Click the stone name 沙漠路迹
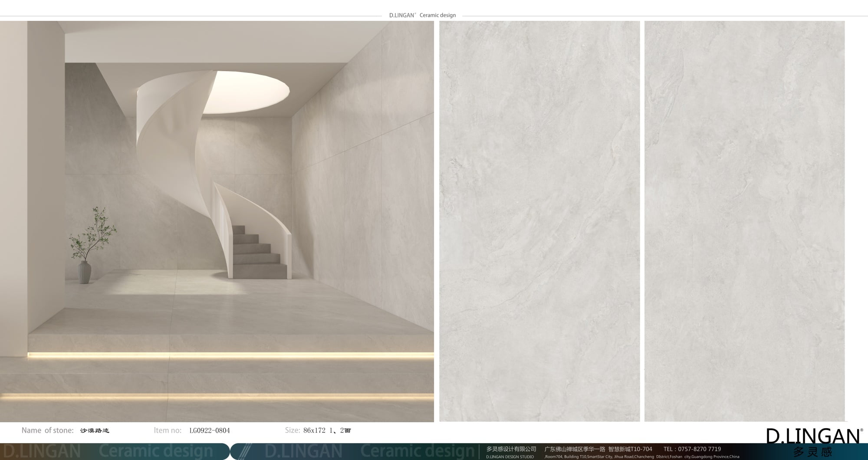This screenshot has width=868, height=460. (x=95, y=430)
